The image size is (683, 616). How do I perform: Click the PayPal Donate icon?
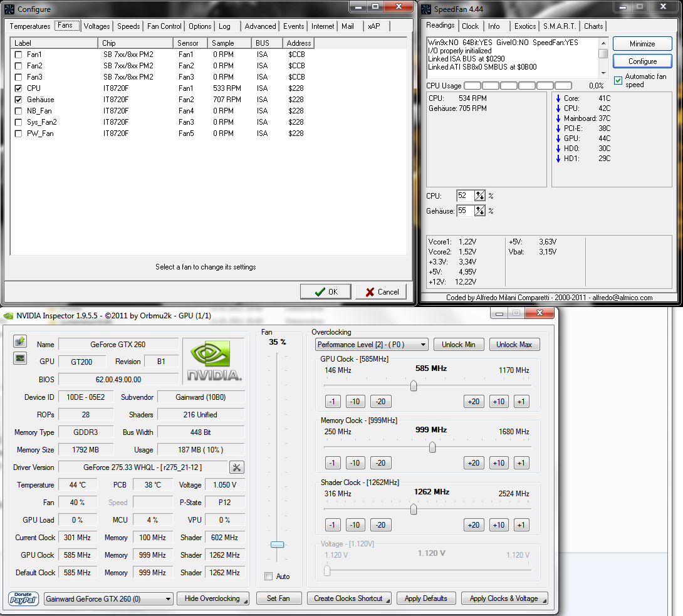[x=23, y=598]
